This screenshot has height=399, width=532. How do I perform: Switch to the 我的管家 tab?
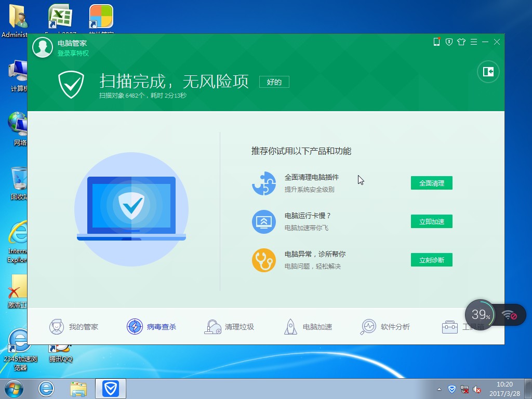click(x=74, y=327)
